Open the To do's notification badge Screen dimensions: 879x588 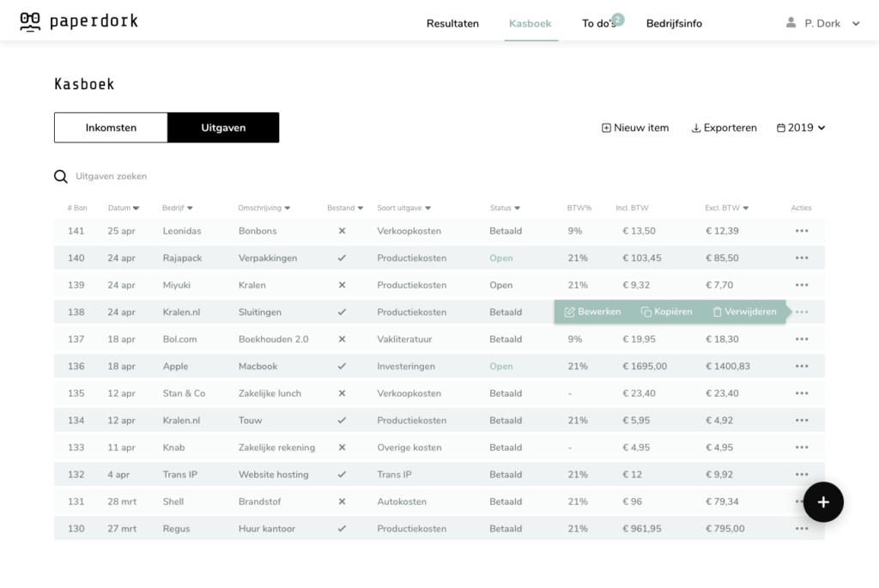click(618, 18)
